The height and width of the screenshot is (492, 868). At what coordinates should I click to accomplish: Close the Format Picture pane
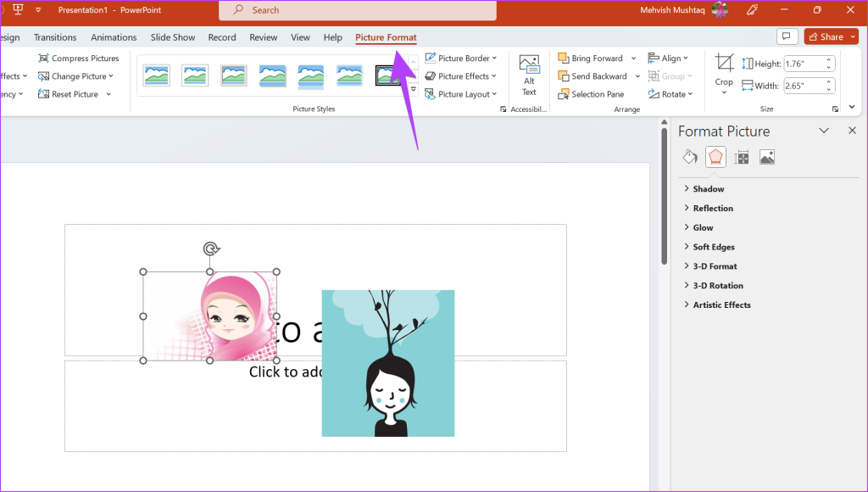pyautogui.click(x=852, y=131)
